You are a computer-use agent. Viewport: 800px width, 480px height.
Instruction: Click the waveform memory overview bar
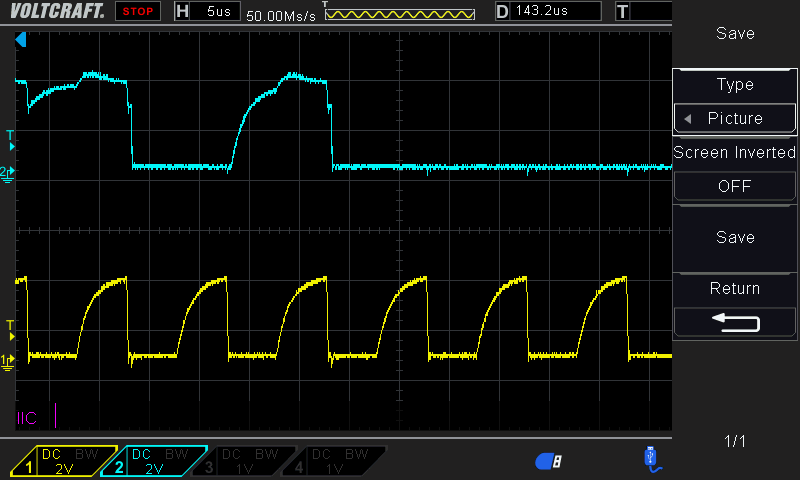pos(399,14)
